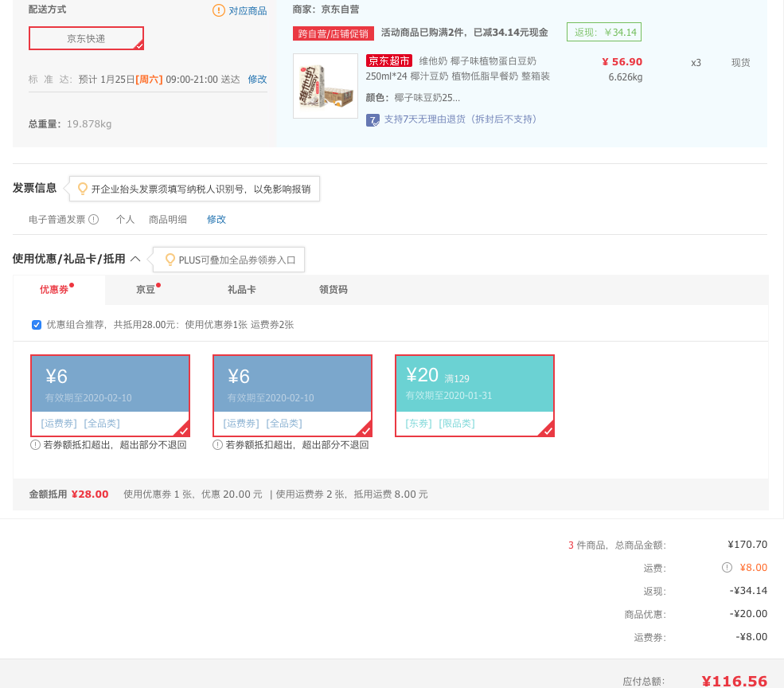Click the lightbulb icon in invoice tip

click(x=83, y=189)
